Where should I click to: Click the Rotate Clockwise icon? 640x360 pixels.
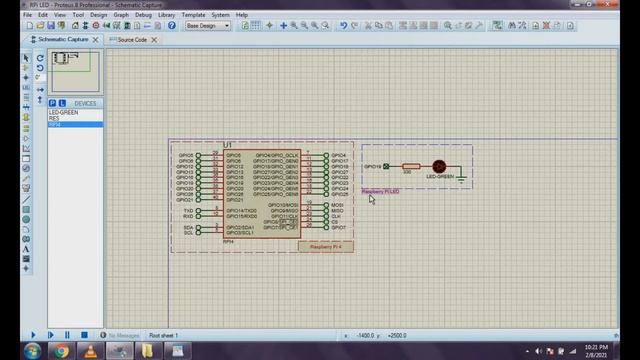click(40, 58)
